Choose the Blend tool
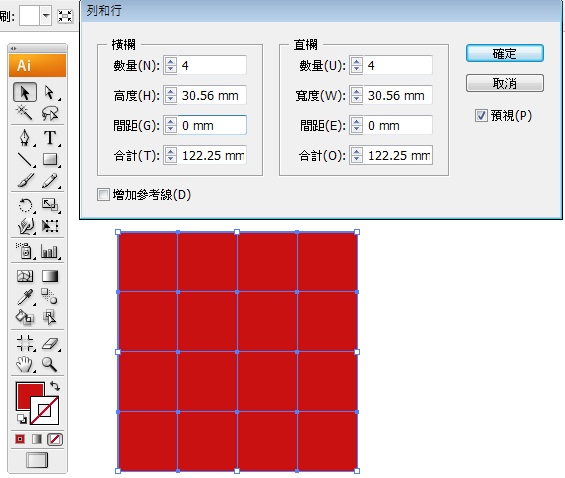This screenshot has width=565, height=478. pos(50,297)
